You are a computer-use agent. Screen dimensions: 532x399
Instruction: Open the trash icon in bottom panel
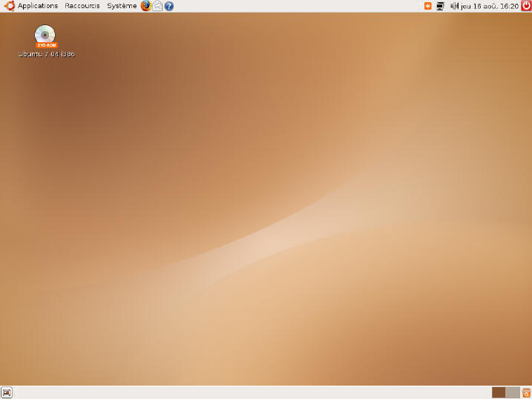pyautogui.click(x=526, y=392)
